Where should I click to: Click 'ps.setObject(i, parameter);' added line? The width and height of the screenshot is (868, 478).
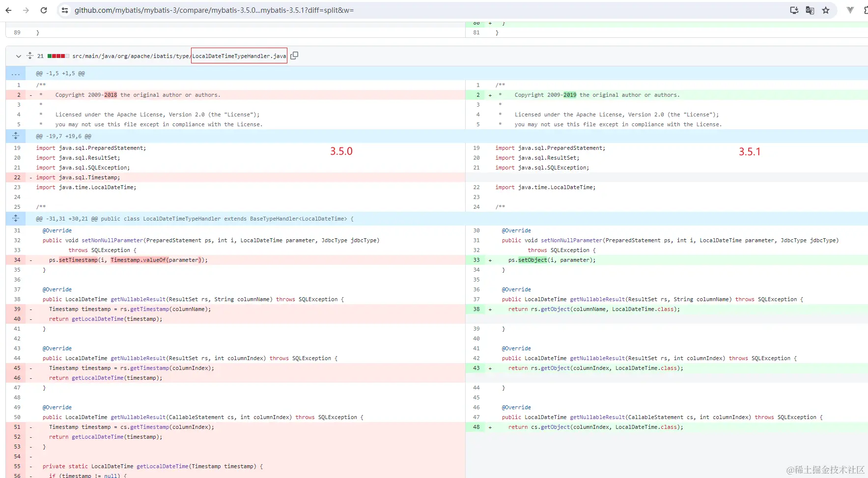[552, 260]
